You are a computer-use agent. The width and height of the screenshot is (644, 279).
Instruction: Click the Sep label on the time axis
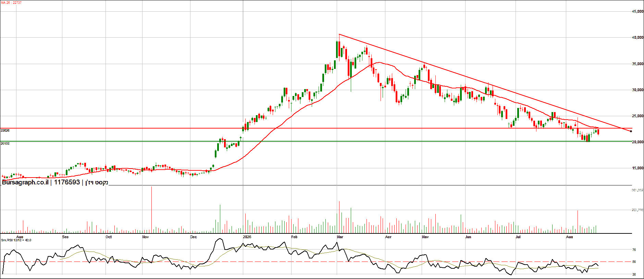tap(65, 237)
